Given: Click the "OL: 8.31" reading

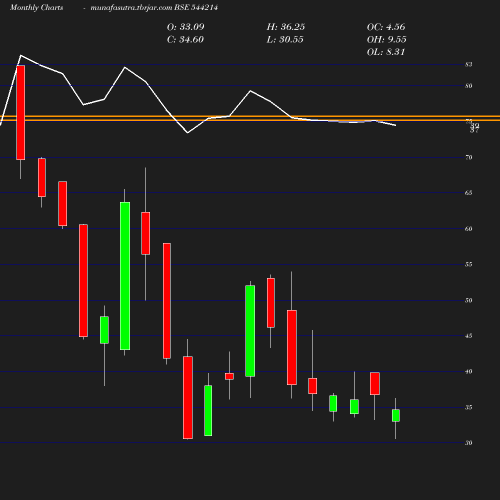Looking at the screenshot, I should click(386, 52).
